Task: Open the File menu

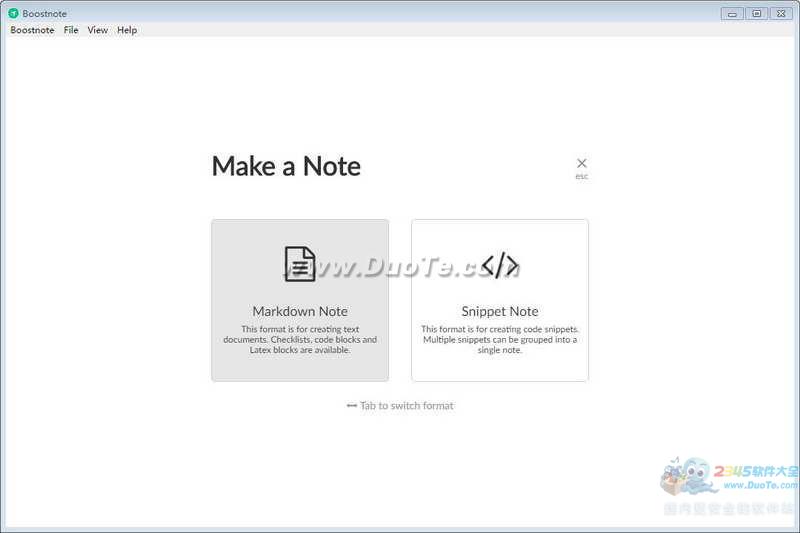Action: pyautogui.click(x=71, y=30)
